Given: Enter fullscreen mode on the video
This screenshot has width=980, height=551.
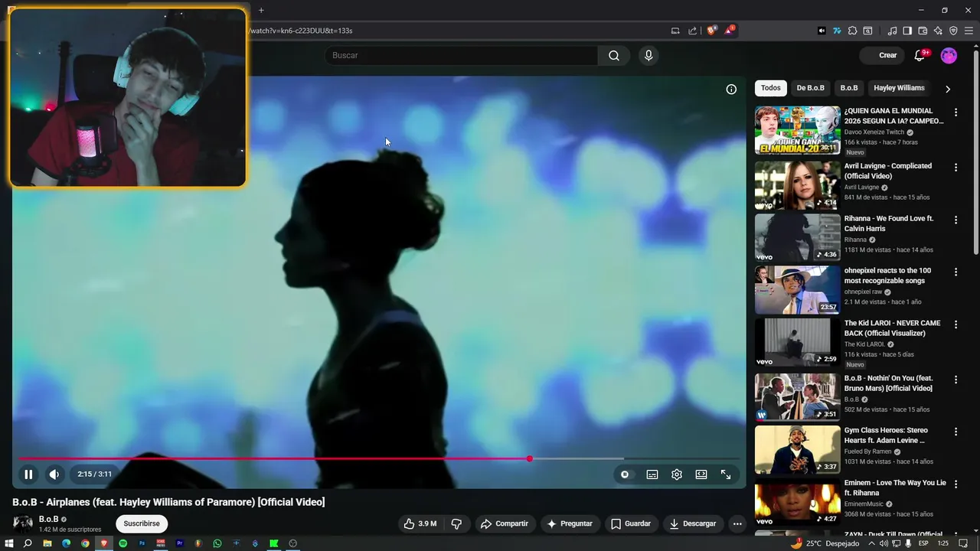Looking at the screenshot, I should tap(726, 474).
